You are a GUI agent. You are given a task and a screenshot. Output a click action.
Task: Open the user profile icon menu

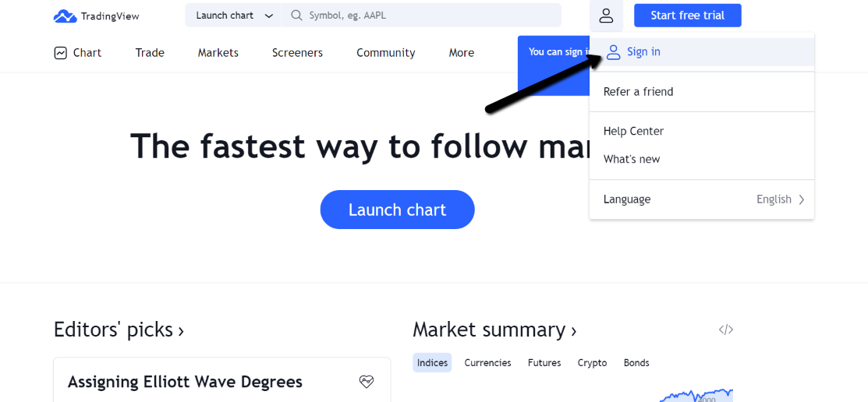point(606,16)
